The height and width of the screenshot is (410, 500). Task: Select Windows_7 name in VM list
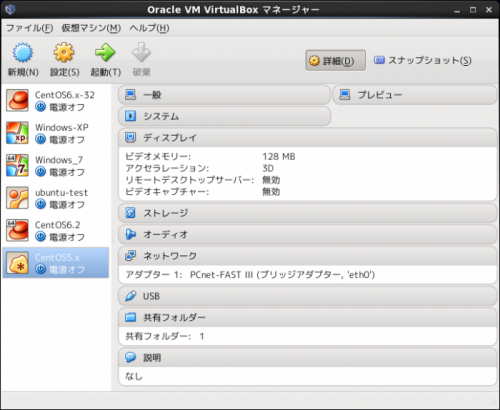(59, 160)
